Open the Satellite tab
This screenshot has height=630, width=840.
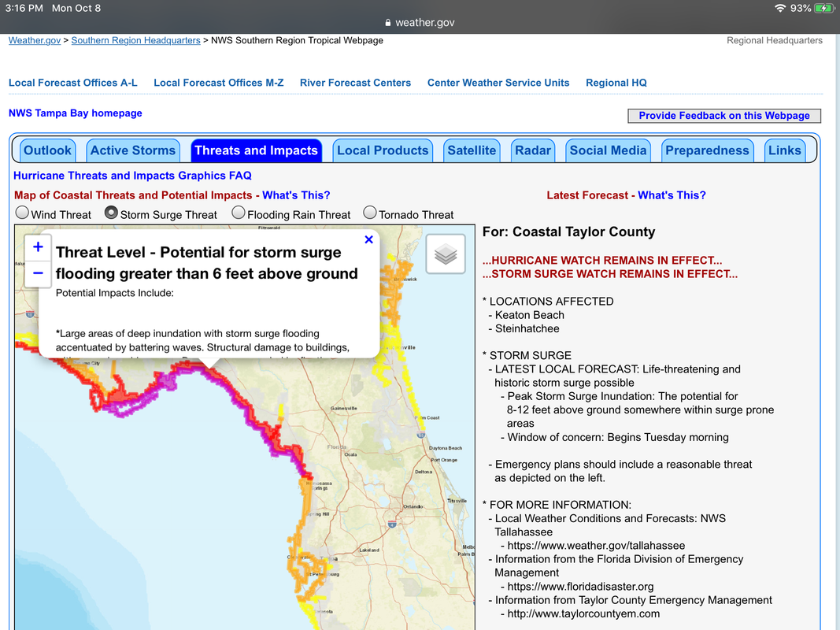[x=472, y=150]
